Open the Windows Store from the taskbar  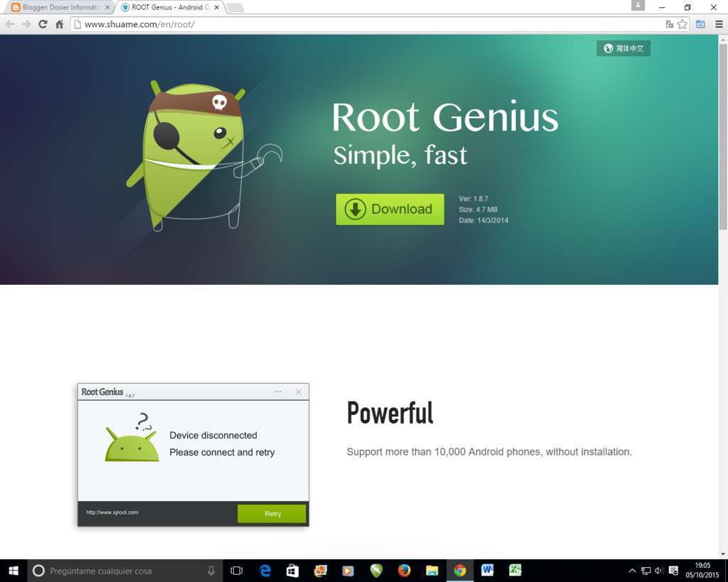click(292, 571)
